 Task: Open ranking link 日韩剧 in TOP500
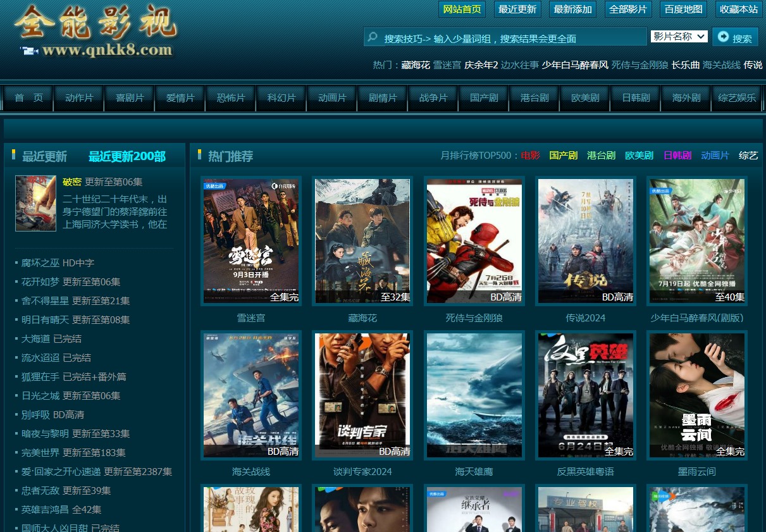point(677,156)
